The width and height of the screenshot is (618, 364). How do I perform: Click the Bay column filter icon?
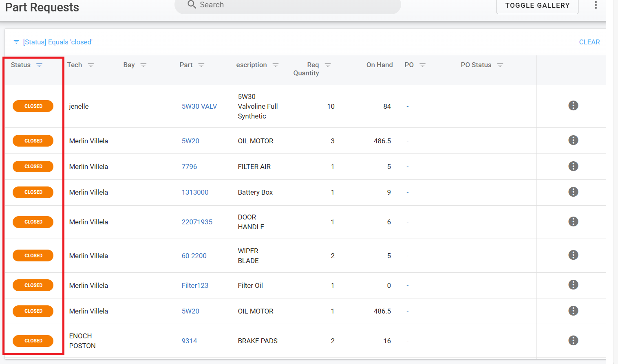coord(143,65)
